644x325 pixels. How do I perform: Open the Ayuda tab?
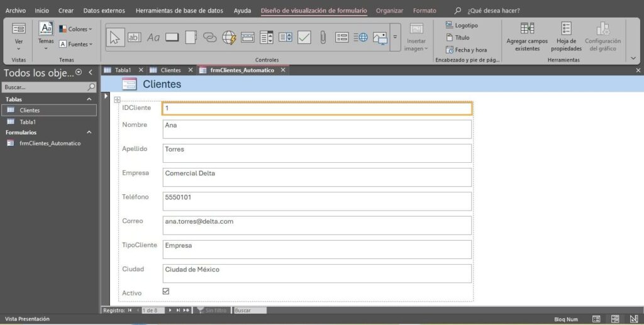pos(242,11)
